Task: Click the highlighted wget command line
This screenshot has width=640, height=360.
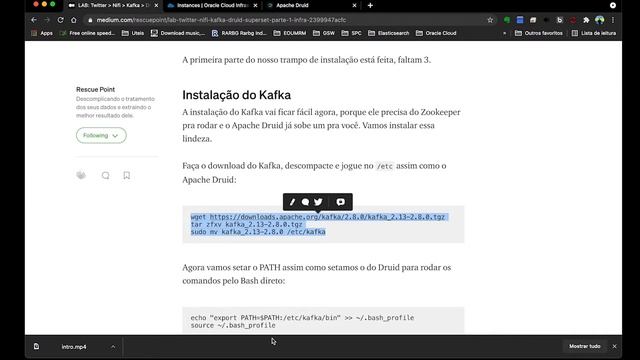Action: coord(318,217)
